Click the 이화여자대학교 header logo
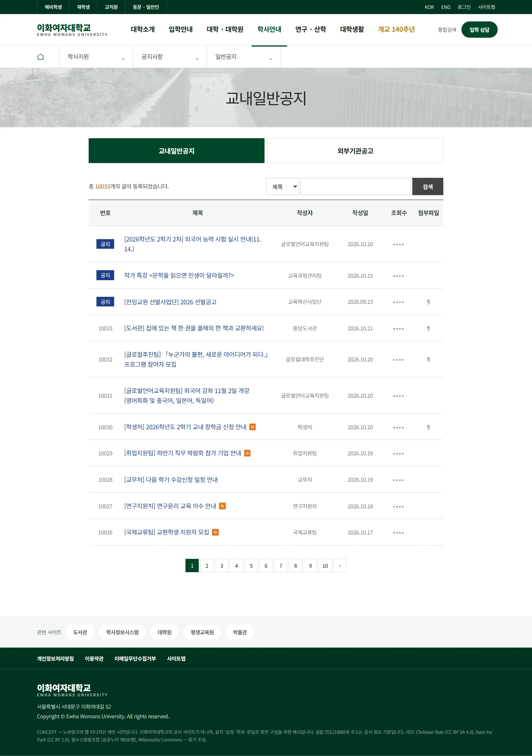The height and width of the screenshot is (756, 532). pos(72,30)
